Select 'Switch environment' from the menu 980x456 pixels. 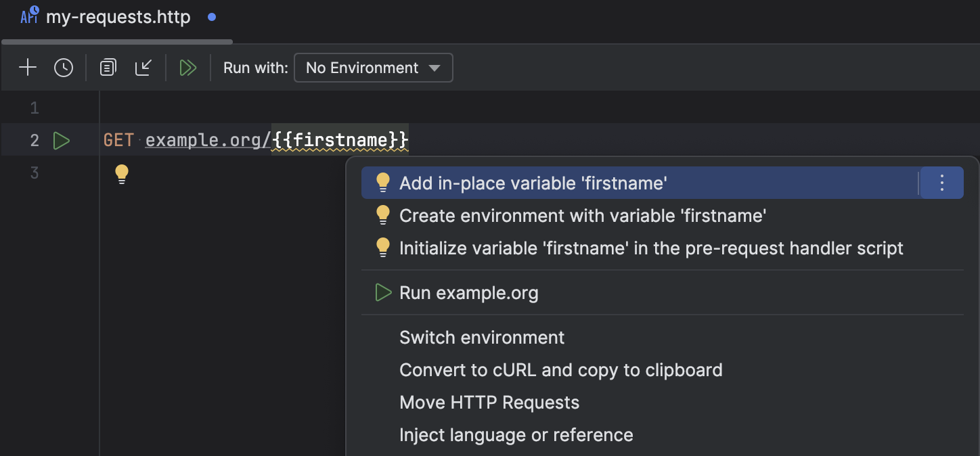pos(482,337)
